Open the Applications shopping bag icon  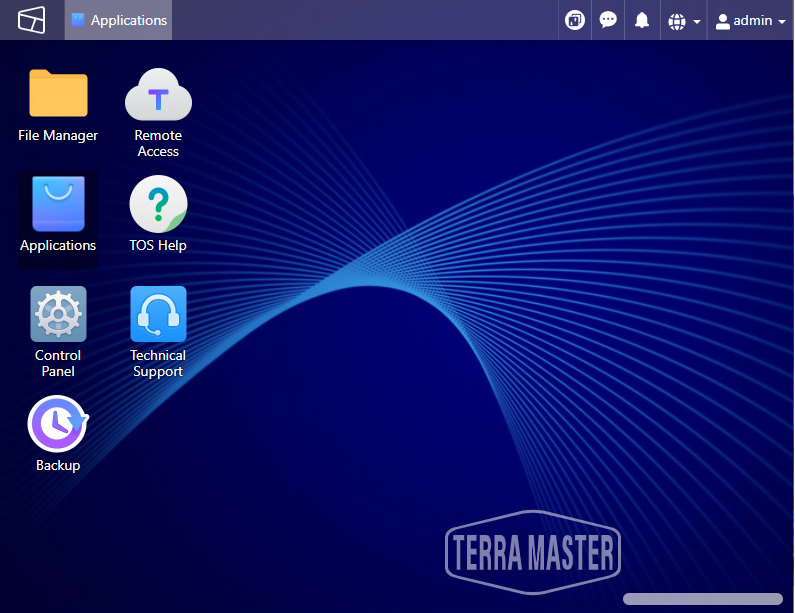[x=58, y=204]
